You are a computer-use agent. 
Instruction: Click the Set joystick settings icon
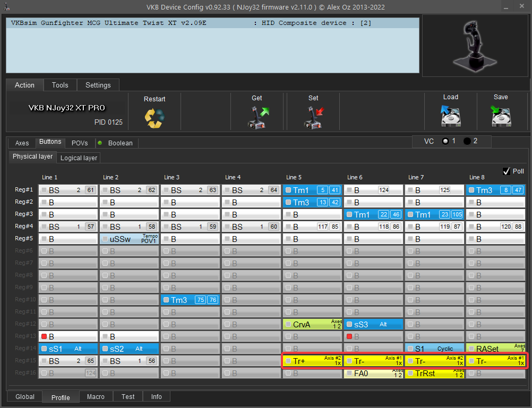point(314,117)
